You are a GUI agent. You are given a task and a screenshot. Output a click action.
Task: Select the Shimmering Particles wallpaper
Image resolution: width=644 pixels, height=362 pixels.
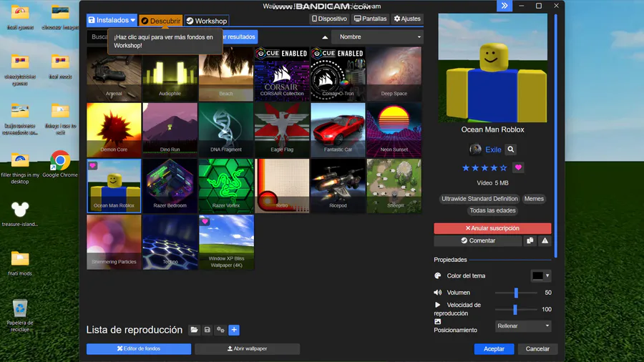tap(114, 242)
